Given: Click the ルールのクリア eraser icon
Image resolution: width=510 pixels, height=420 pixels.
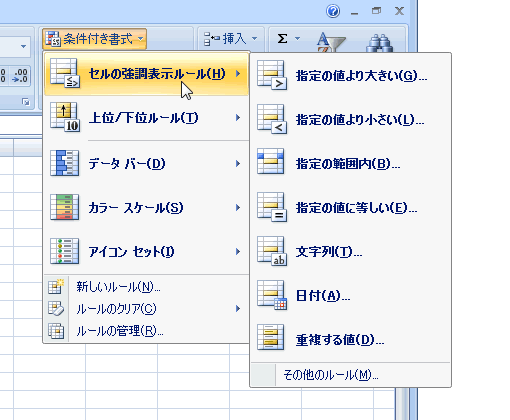Looking at the screenshot, I should 56,309.
